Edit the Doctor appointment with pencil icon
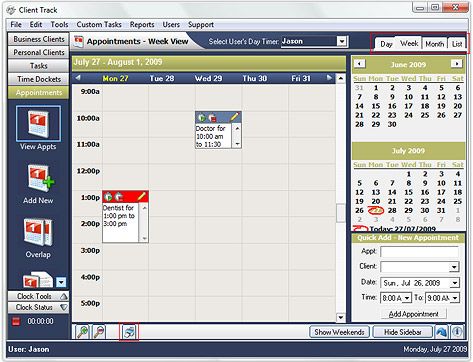The image size is (473, 362). pos(235,117)
